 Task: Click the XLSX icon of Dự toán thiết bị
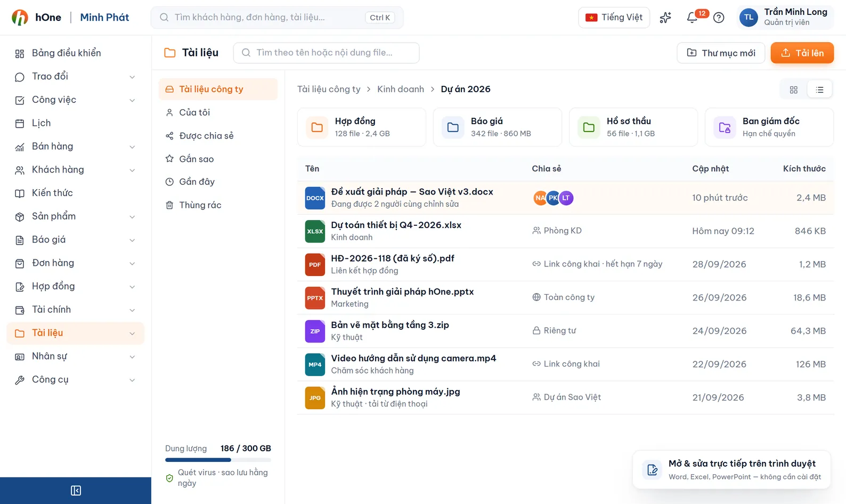pos(315,231)
